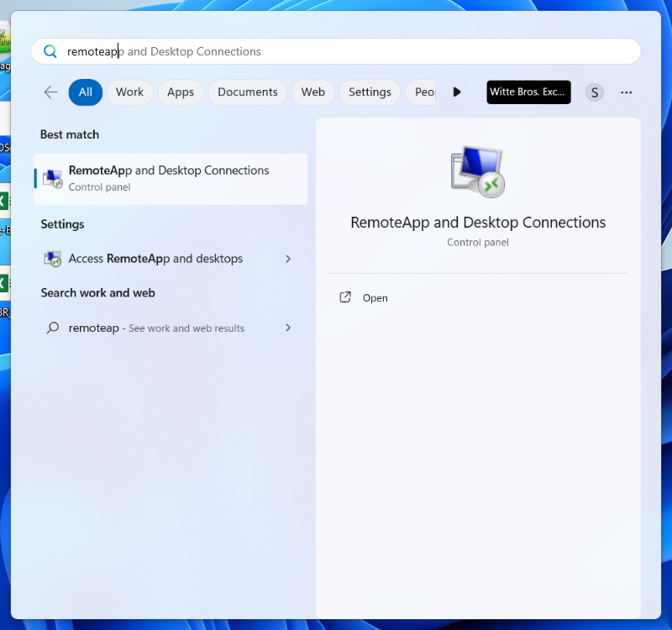The width and height of the screenshot is (672, 630).
Task: Go back using the left arrow icon
Action: (x=50, y=92)
